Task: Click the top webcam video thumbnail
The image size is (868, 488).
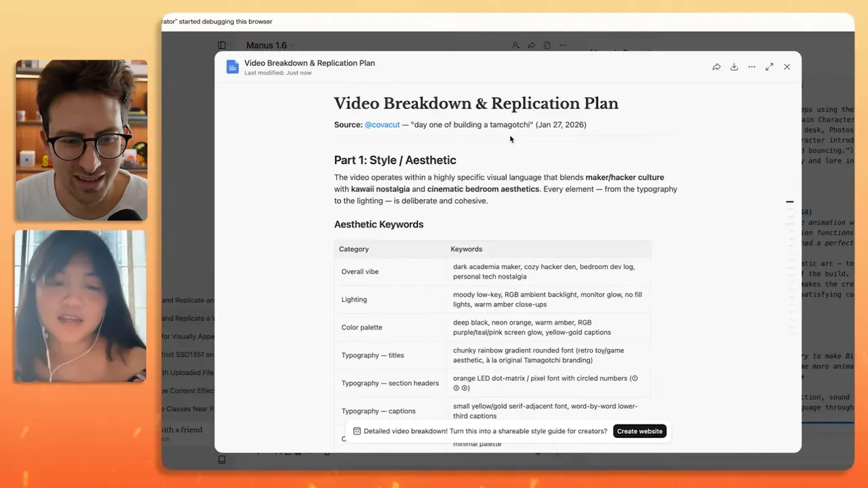Action: coord(81,140)
